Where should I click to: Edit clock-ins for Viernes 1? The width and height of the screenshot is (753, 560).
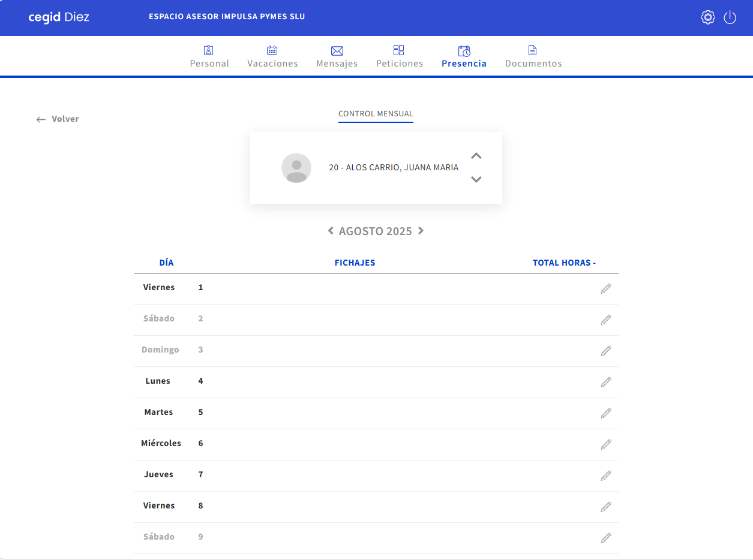(x=606, y=288)
